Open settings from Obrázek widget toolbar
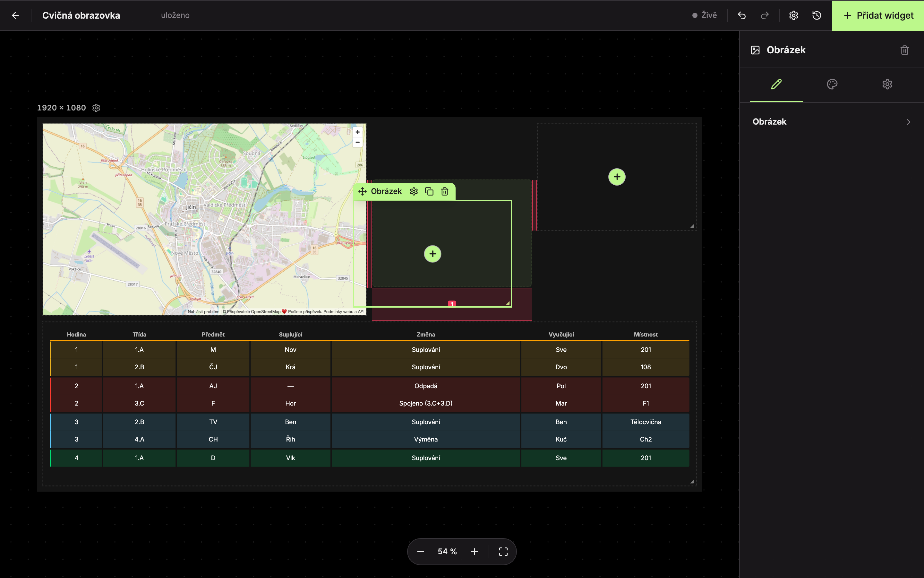This screenshot has width=924, height=578. (x=414, y=191)
